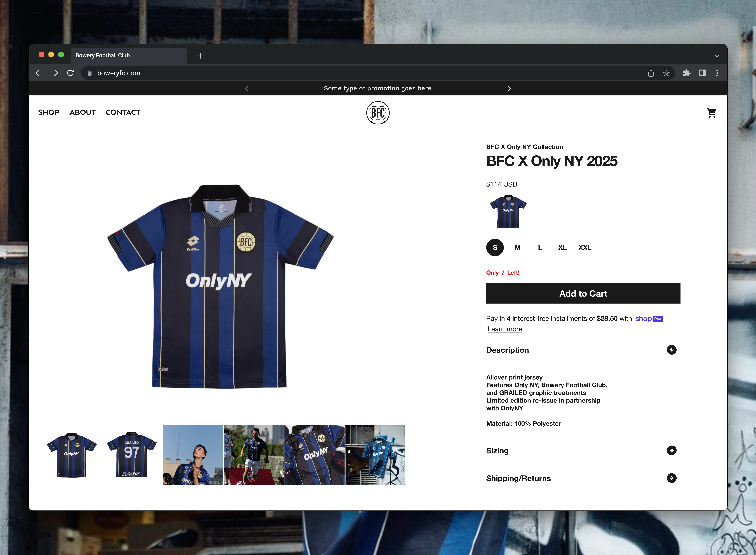Click the BFC logo in header
Viewport: 756px width, 555px height.
tap(378, 113)
